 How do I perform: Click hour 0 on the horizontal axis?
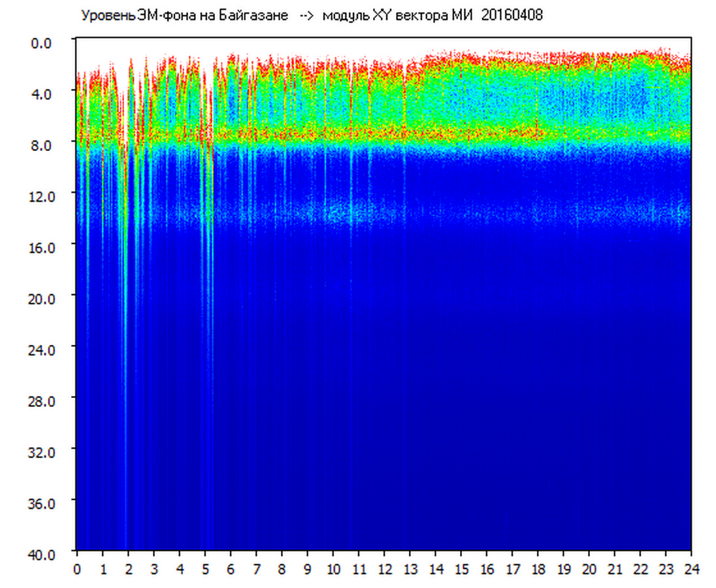click(77, 569)
